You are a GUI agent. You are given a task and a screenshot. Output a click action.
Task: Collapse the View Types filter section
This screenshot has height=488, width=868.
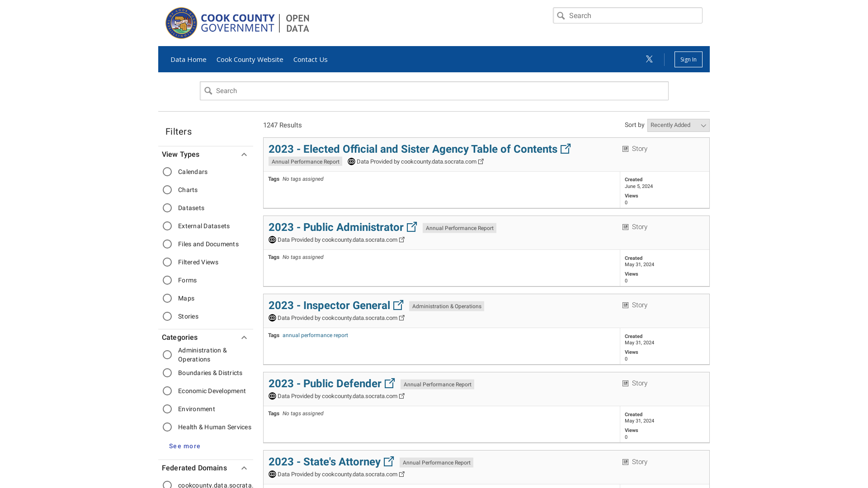[x=244, y=155]
